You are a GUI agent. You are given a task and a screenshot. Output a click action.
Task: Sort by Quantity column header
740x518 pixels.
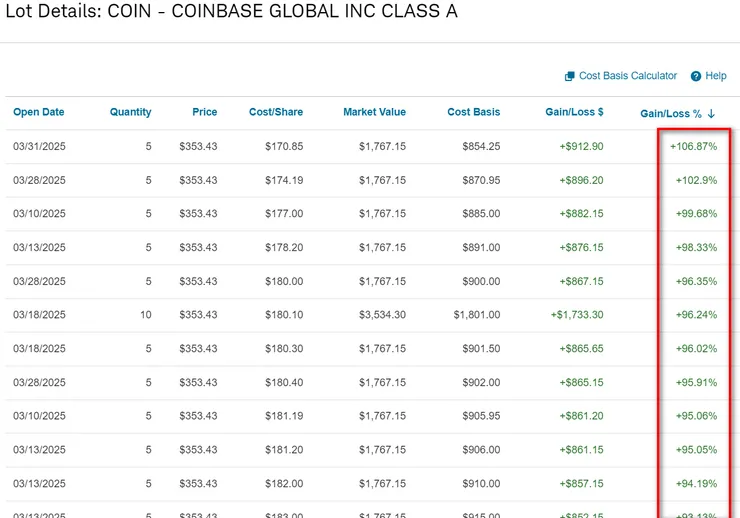pos(130,112)
